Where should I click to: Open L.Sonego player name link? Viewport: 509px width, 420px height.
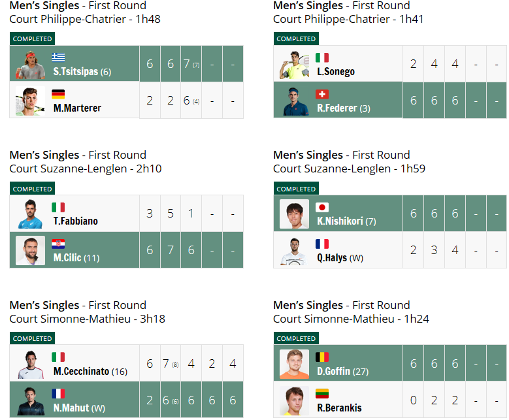pos(336,71)
